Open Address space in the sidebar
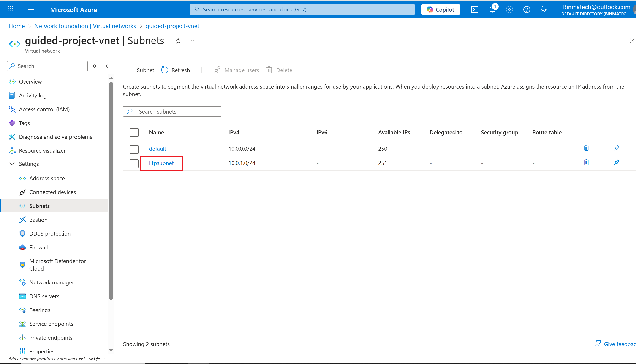 (x=47, y=178)
